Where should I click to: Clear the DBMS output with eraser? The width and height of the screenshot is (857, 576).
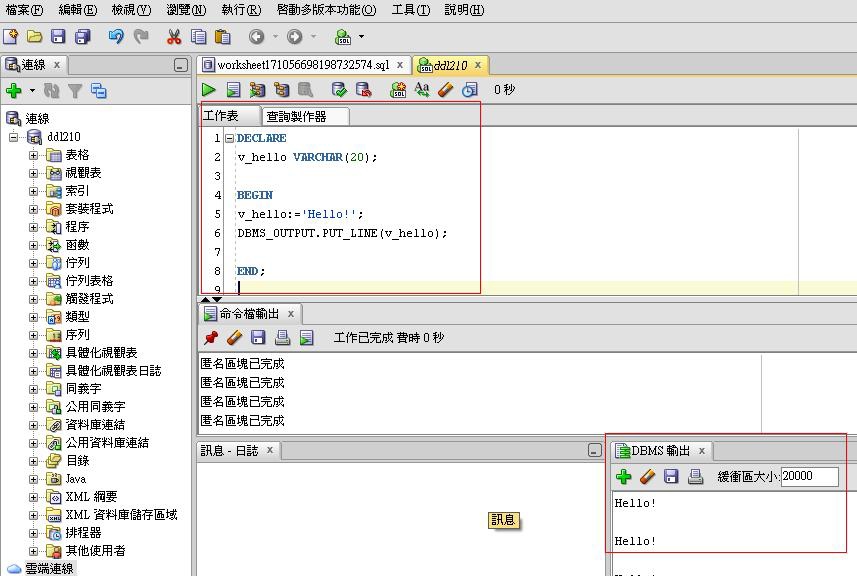(x=647, y=477)
